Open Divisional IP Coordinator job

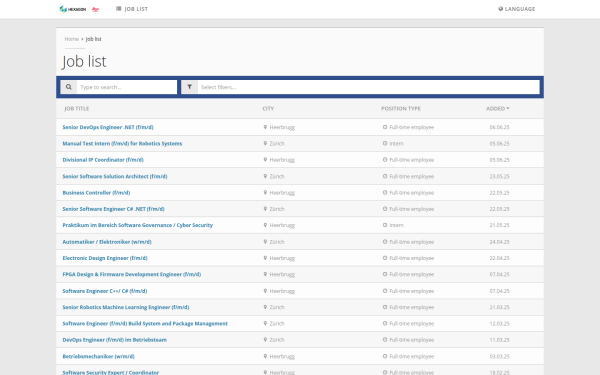(103, 160)
